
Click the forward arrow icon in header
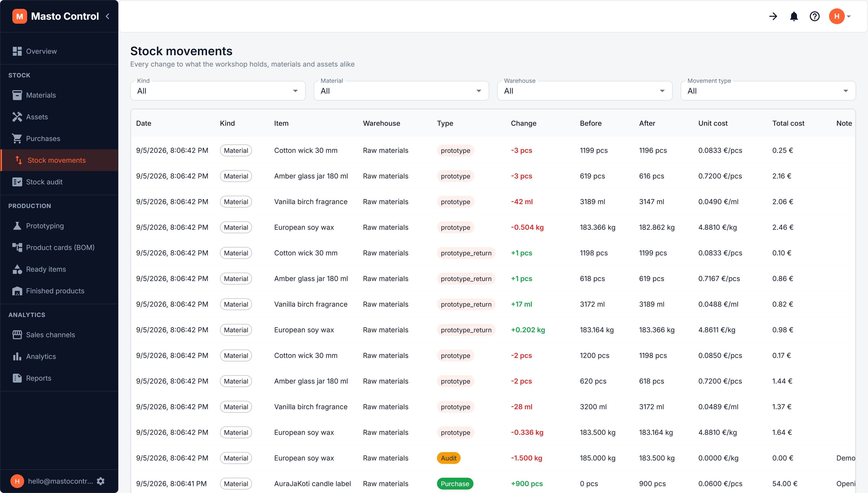pos(773,16)
